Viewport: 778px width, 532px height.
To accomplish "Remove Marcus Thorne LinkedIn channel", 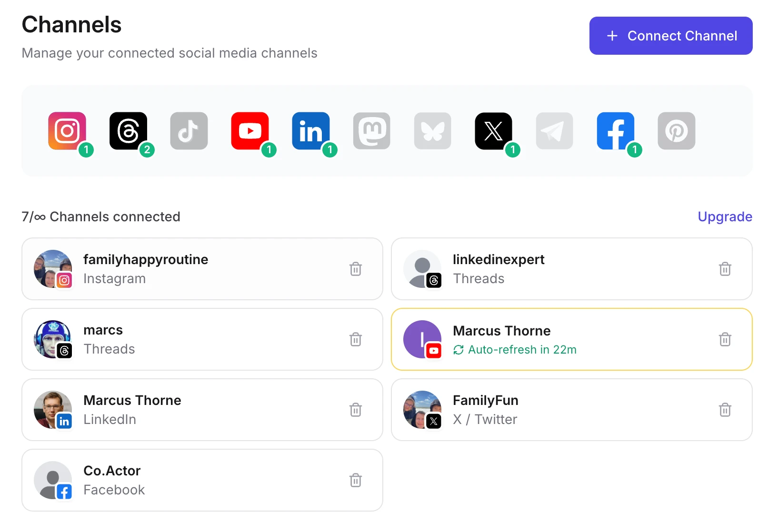I will coord(356,410).
